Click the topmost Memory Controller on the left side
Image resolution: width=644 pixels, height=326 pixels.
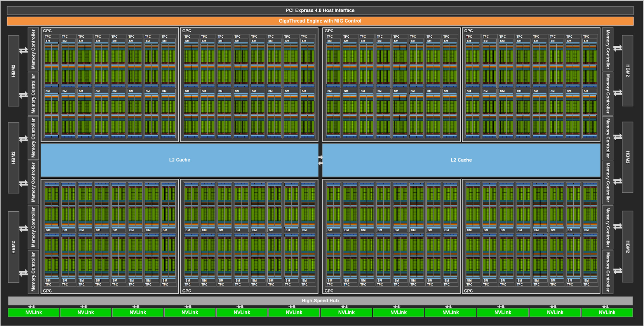coord(33,49)
